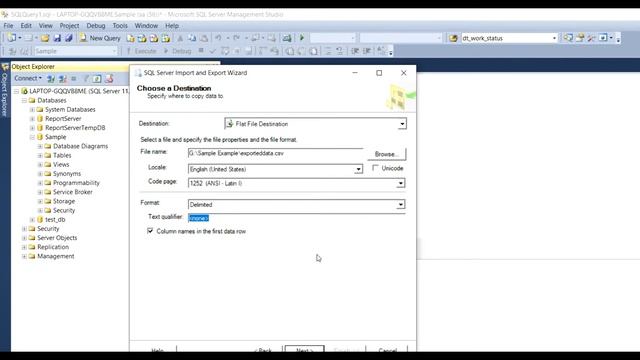
Task: Click the Execute button in query toolbar
Action: pyautogui.click(x=142, y=51)
